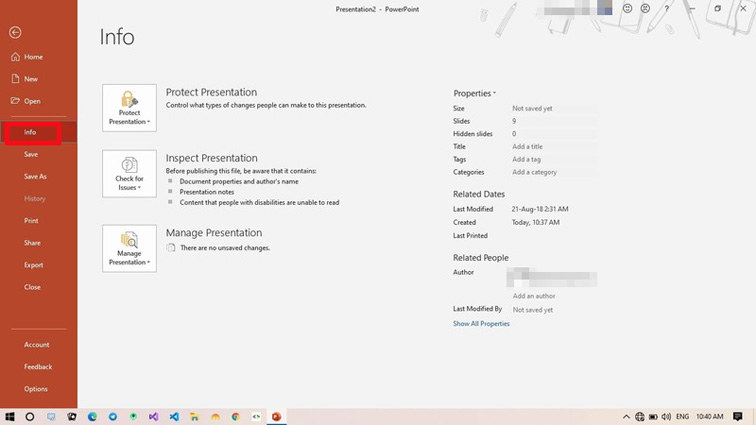This screenshot has width=756, height=425.
Task: Open Visual Studio Code from taskbar
Action: tap(174, 416)
